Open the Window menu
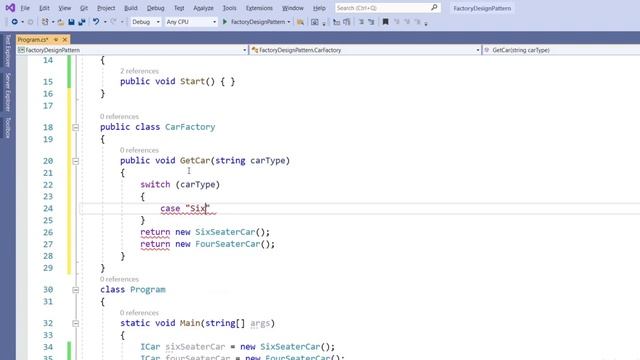 coord(293,8)
